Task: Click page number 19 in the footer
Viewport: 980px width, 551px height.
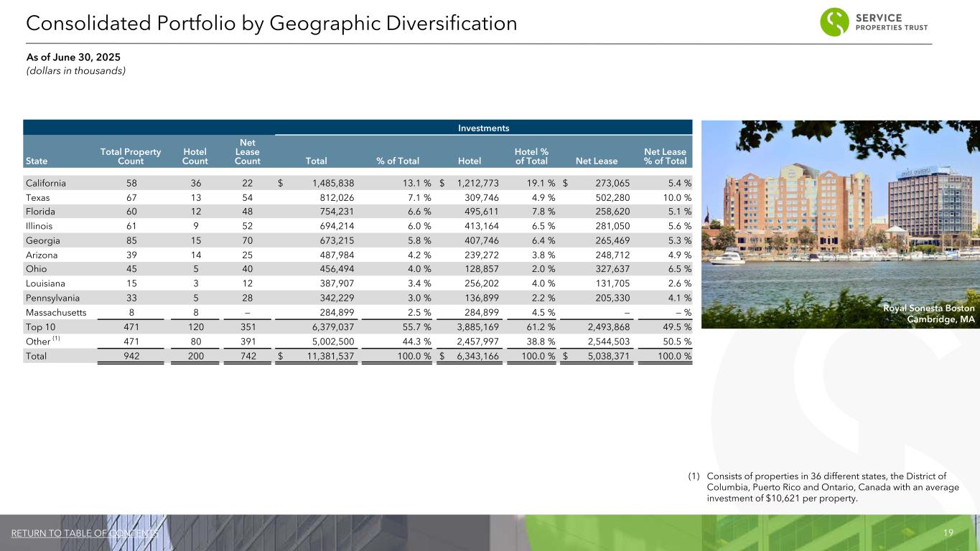Action: 948,533
